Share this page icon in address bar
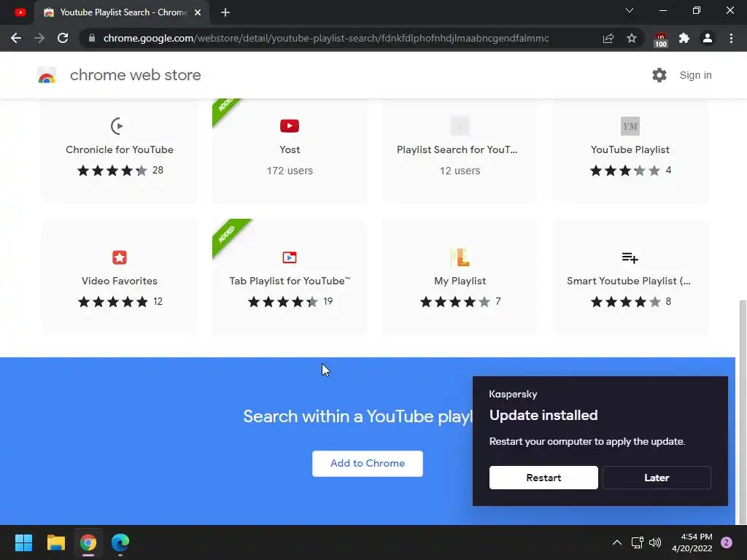This screenshot has height=560, width=747. 608,38
